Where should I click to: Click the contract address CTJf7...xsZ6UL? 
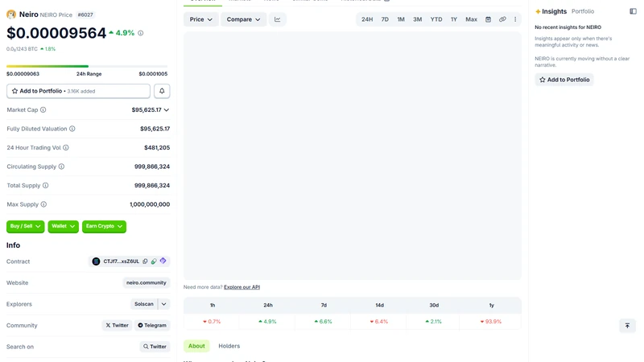122,261
